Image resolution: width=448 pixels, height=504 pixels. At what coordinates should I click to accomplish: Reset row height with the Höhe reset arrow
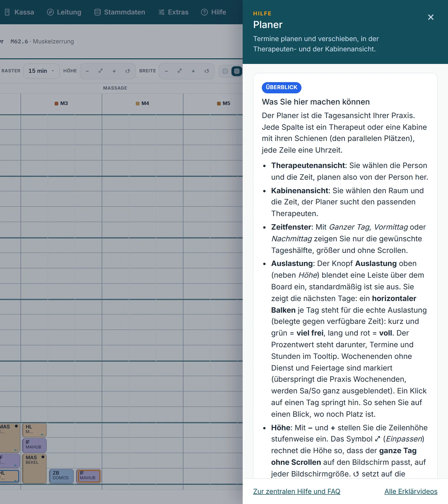[127, 71]
